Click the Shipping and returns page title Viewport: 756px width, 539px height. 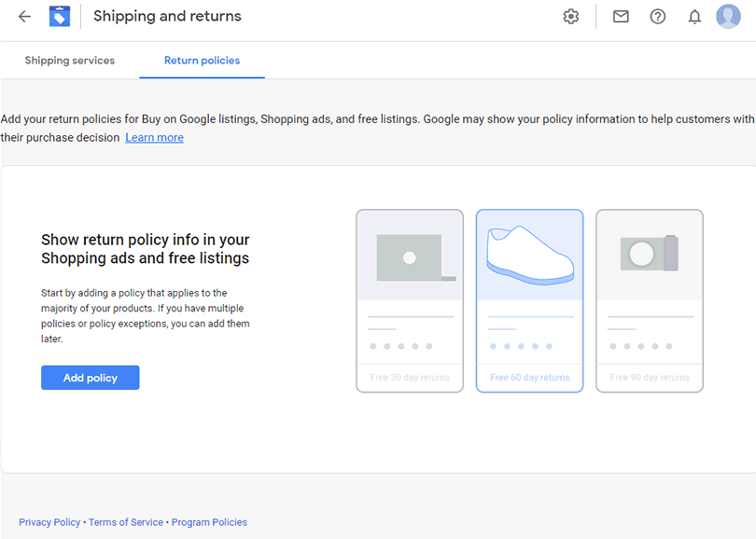pos(167,16)
